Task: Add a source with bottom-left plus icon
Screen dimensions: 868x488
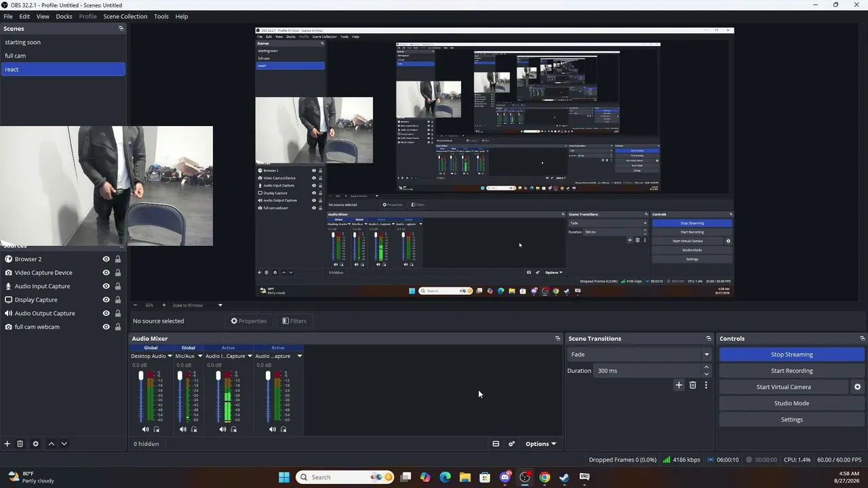Action: pos(7,444)
